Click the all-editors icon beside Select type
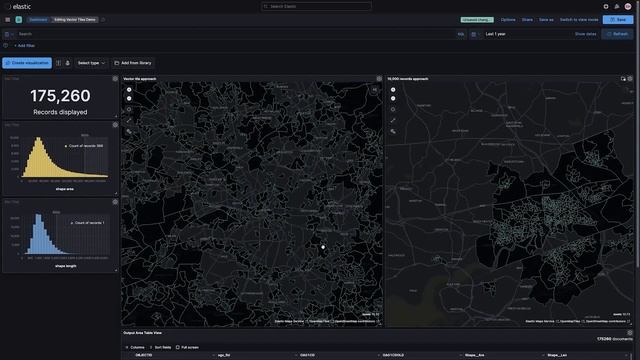The height and width of the screenshot is (360, 640). (68, 63)
